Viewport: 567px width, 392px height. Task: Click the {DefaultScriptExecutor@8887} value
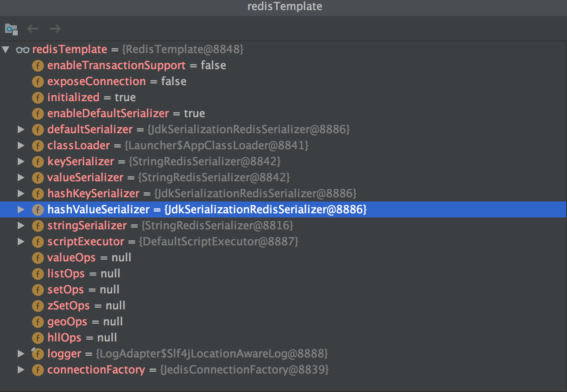click(x=219, y=242)
